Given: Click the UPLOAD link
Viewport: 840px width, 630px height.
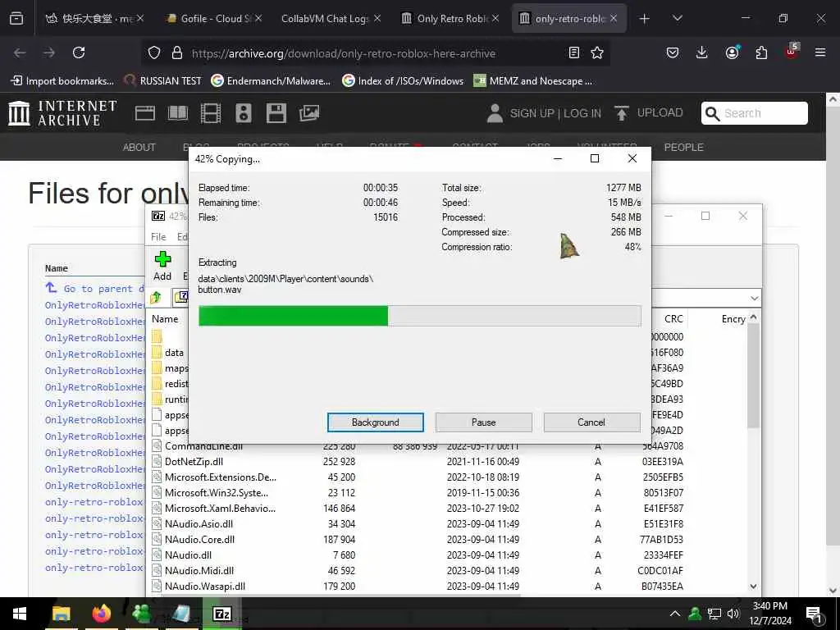Looking at the screenshot, I should tap(649, 113).
